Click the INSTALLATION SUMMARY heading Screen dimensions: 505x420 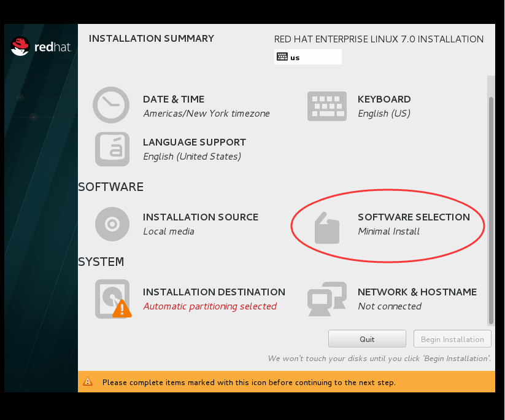click(x=152, y=38)
